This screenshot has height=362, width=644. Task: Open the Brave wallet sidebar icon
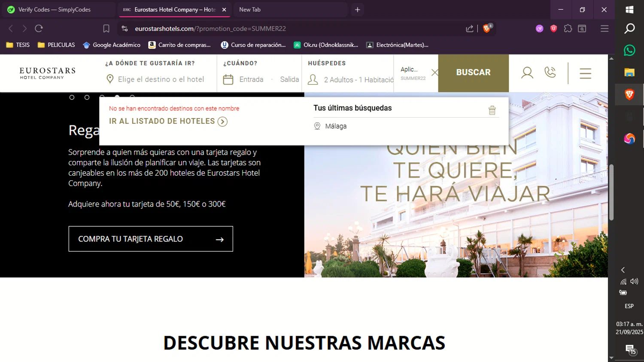point(582,28)
